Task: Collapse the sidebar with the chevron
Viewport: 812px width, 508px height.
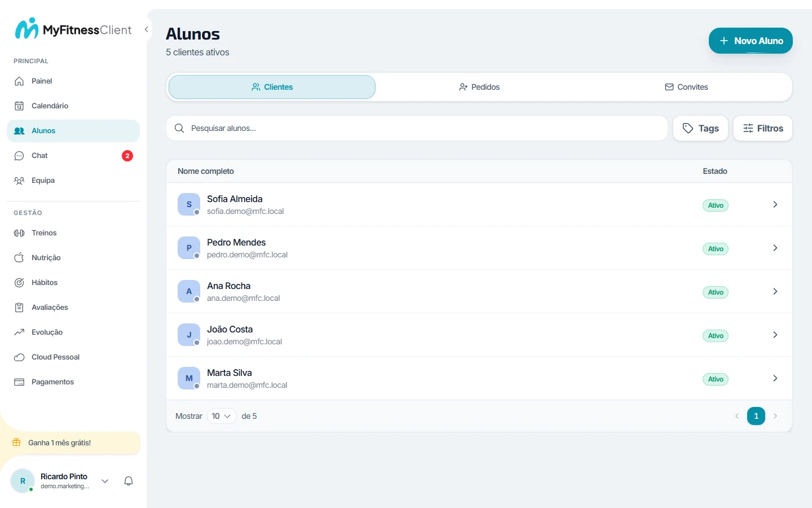Action: coord(147,29)
